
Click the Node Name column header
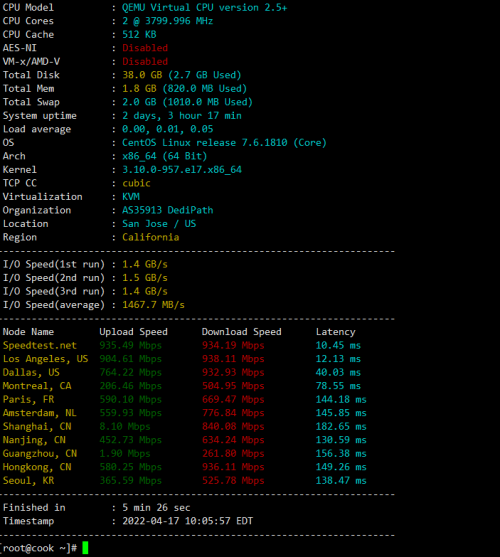[28, 331]
